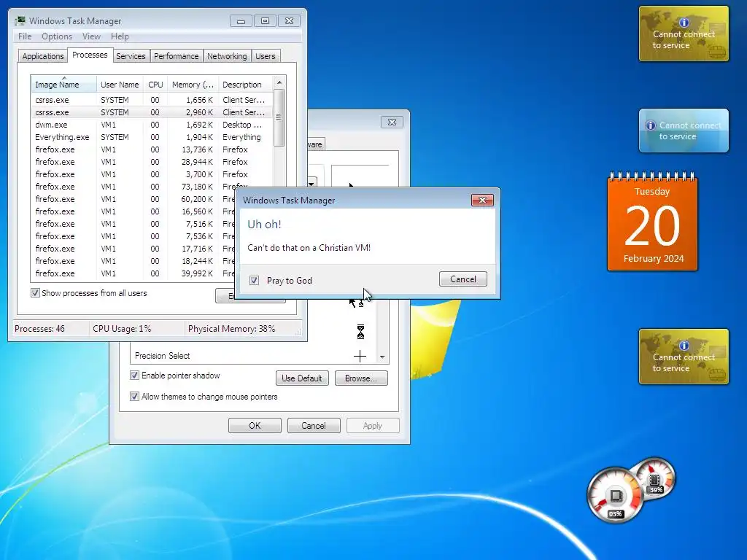Click Processes: 46 in status bar

[x=39, y=329]
